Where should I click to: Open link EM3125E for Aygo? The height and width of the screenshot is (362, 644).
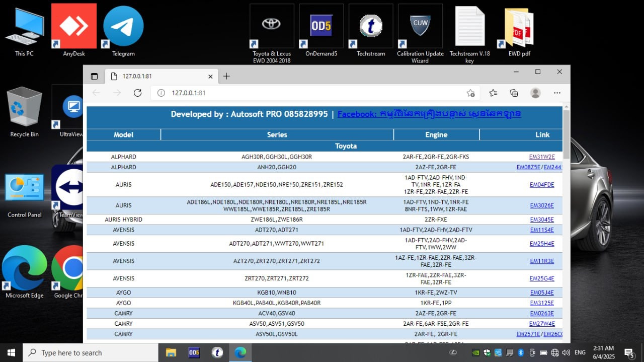[542, 303]
